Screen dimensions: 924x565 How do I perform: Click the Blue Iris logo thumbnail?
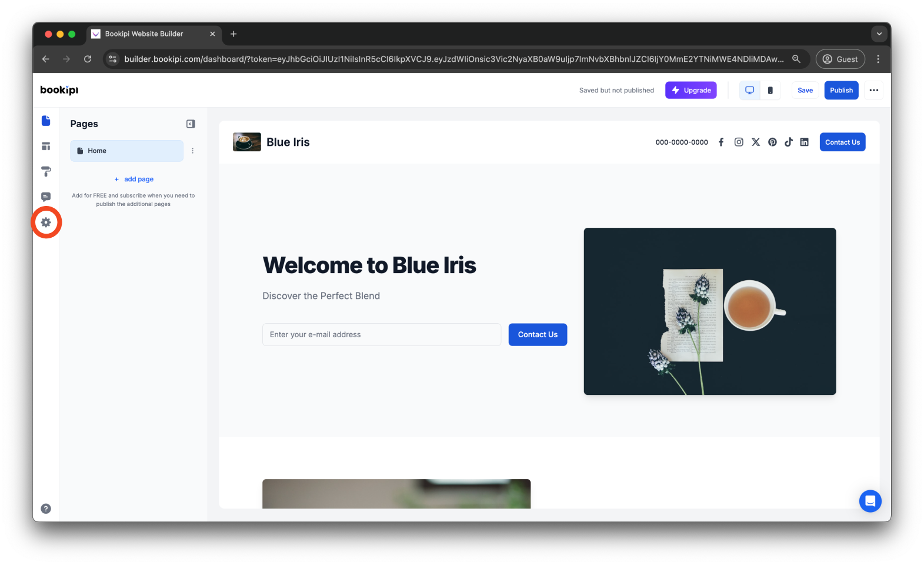click(x=247, y=142)
